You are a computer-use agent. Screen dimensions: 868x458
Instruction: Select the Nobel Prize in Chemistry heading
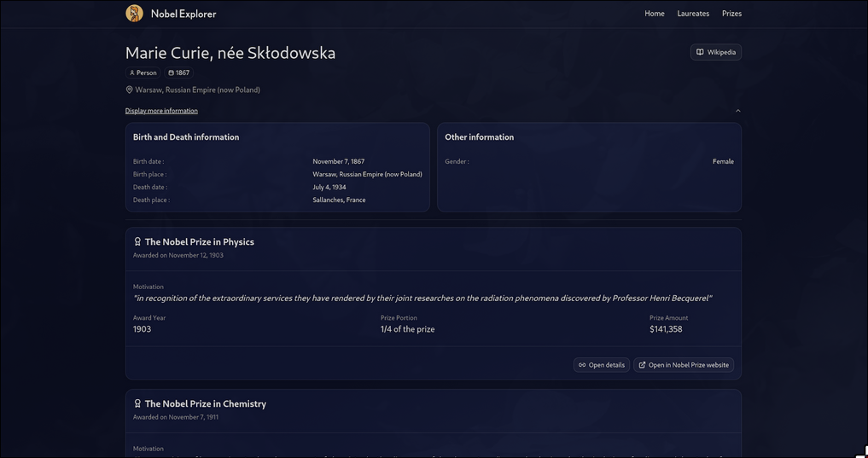coord(205,404)
